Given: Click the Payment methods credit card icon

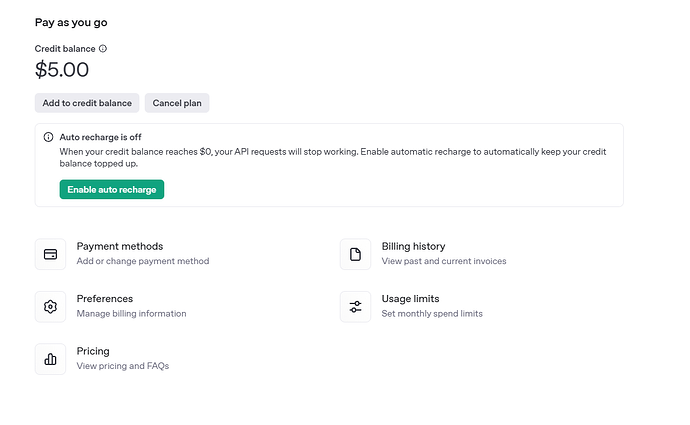Looking at the screenshot, I should pyautogui.click(x=50, y=254).
